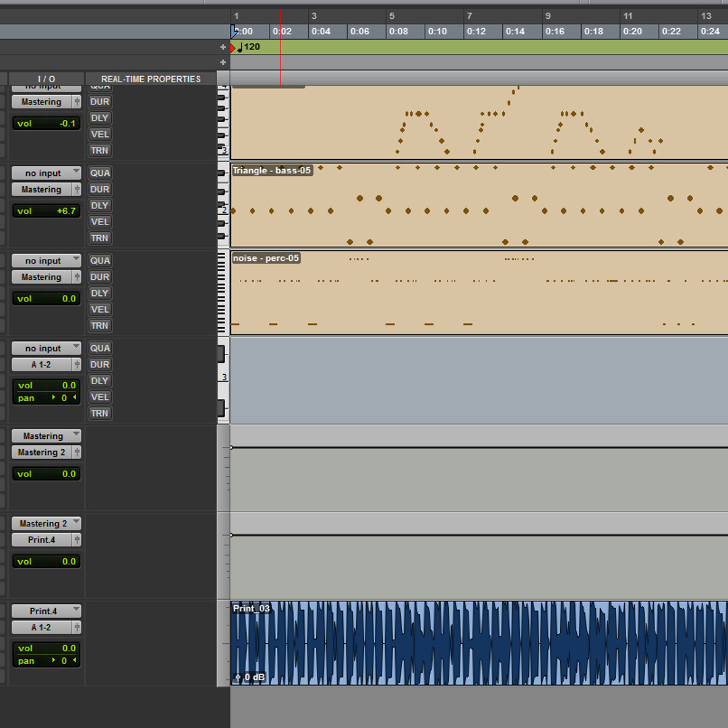Open the Print.4 output selector
The height and width of the screenshot is (728, 728).
[x=42, y=540]
